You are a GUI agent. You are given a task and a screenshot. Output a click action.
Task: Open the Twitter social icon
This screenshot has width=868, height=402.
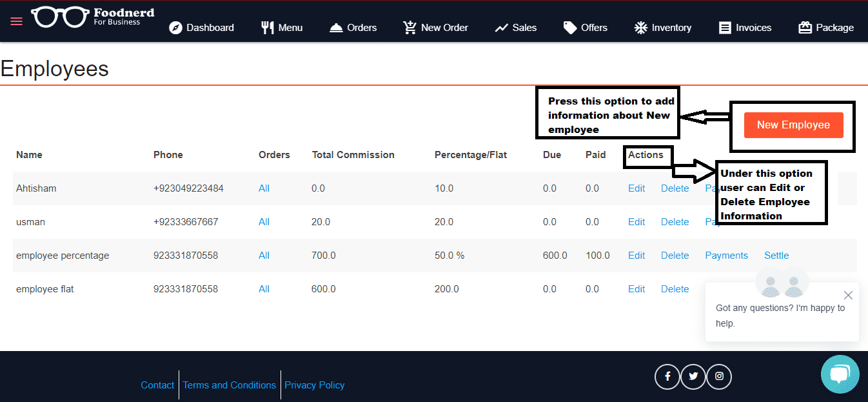click(693, 377)
